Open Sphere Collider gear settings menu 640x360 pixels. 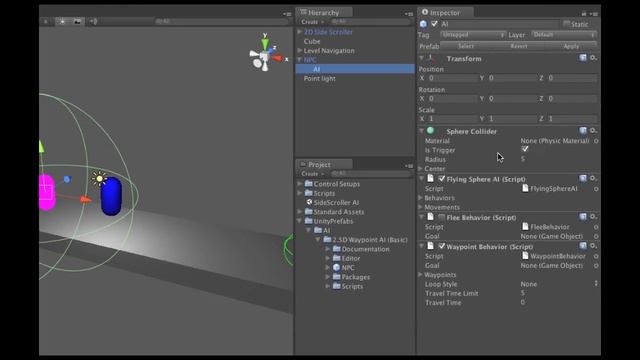coord(593,131)
